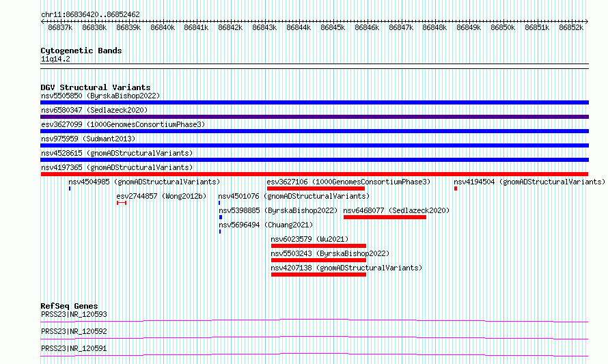The width and height of the screenshot is (608, 364).
Task: Click the RefSeq Genes track title
Action: [69, 306]
